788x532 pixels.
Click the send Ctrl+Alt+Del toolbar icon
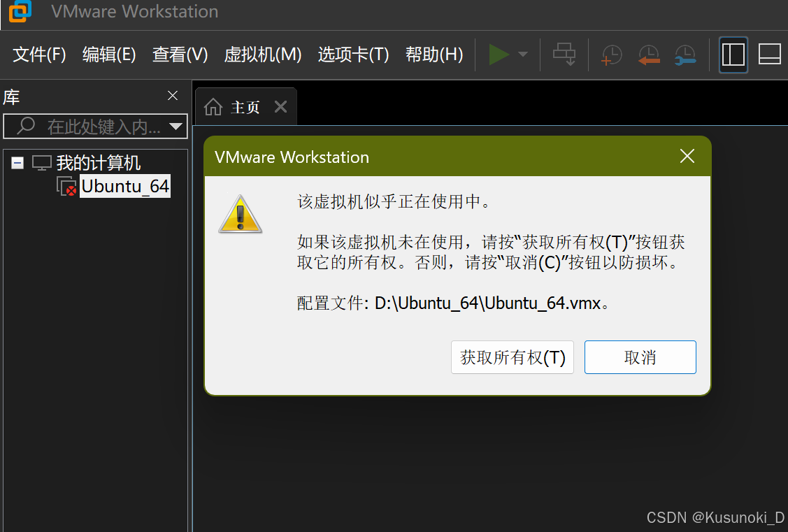pos(564,55)
